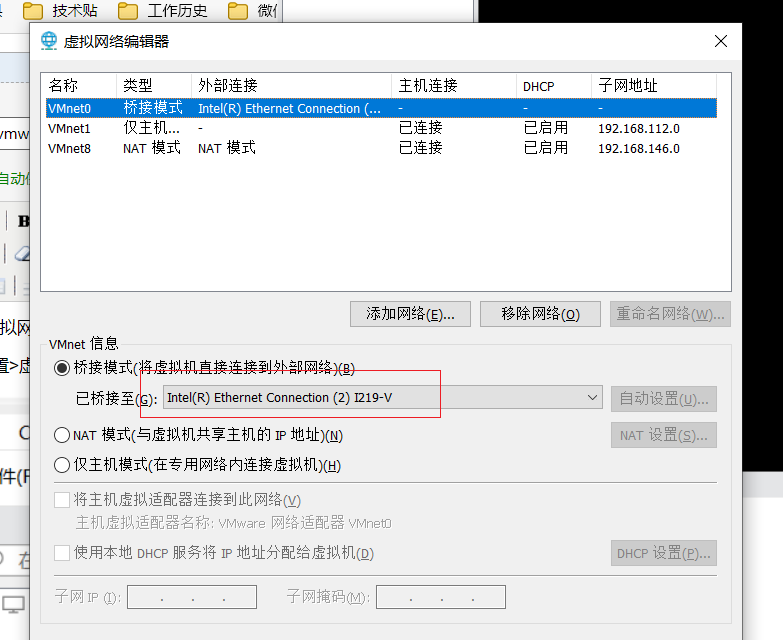Click the 添加网络(E)... button

click(410, 314)
